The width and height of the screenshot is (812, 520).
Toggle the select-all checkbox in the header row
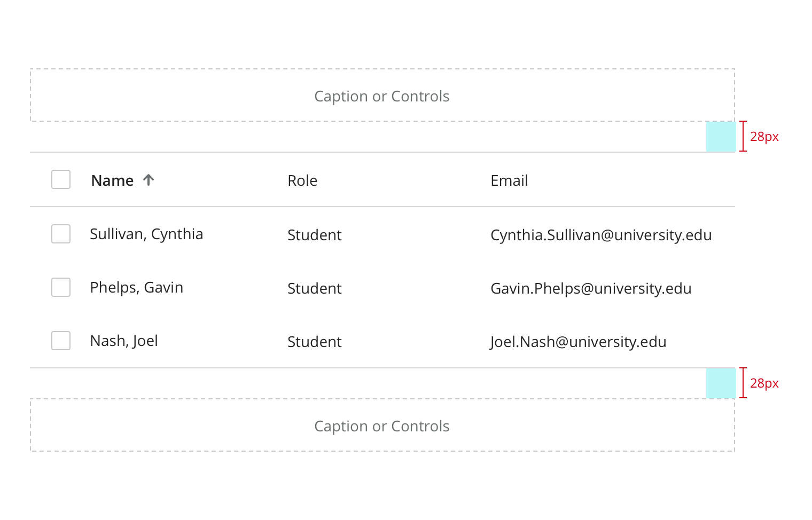[x=61, y=179]
